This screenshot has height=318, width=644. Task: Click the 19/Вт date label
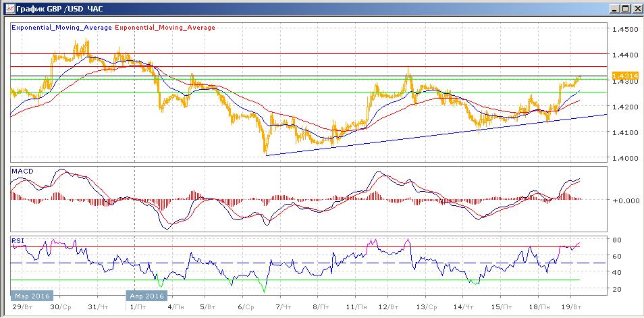571,307
